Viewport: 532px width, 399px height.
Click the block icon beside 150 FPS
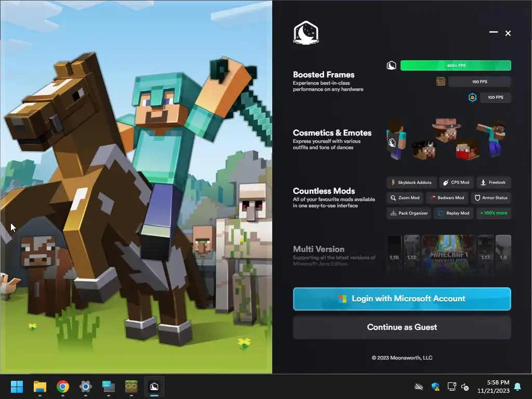tap(441, 82)
